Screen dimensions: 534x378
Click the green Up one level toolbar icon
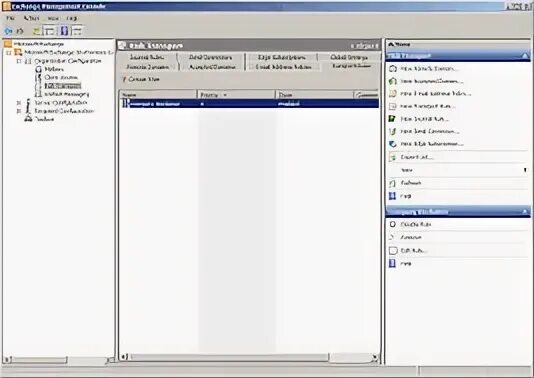pos(37,31)
